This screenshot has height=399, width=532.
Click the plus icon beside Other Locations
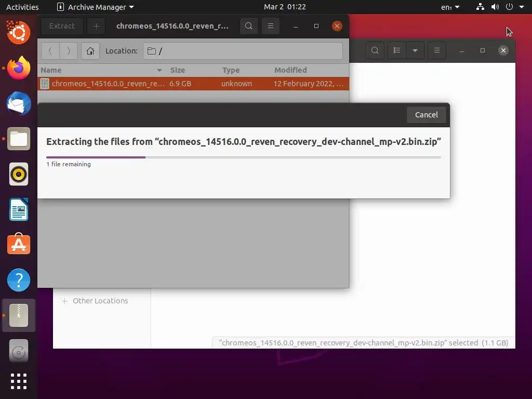(x=64, y=301)
